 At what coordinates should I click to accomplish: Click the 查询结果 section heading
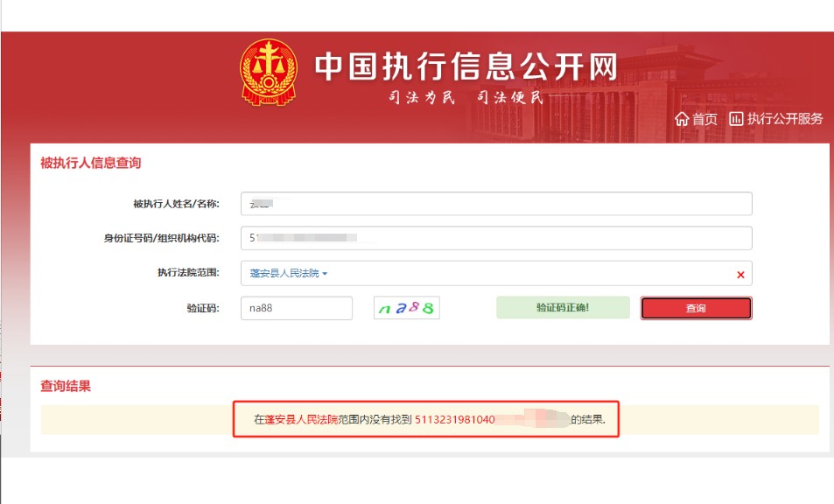(x=66, y=386)
